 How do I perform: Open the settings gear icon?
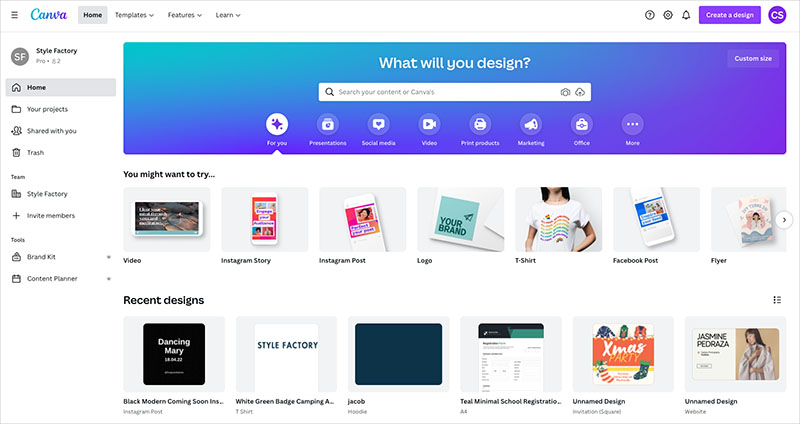click(x=668, y=15)
